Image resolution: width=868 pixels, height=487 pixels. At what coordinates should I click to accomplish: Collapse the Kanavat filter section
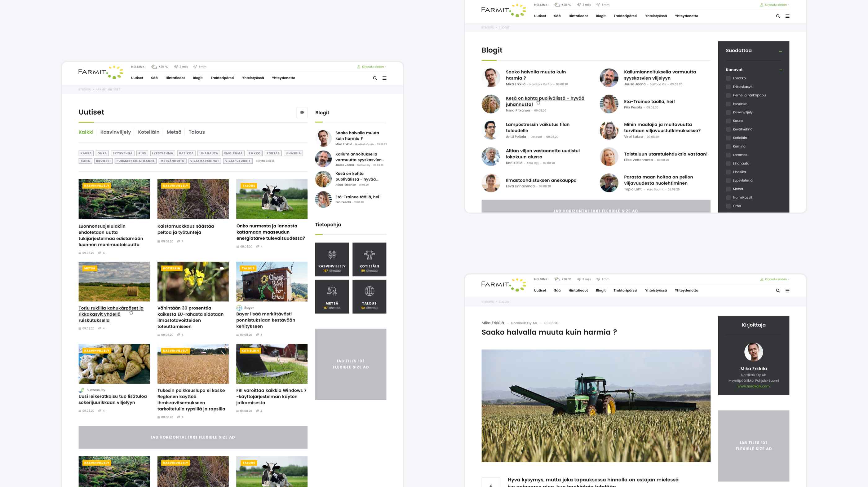780,70
